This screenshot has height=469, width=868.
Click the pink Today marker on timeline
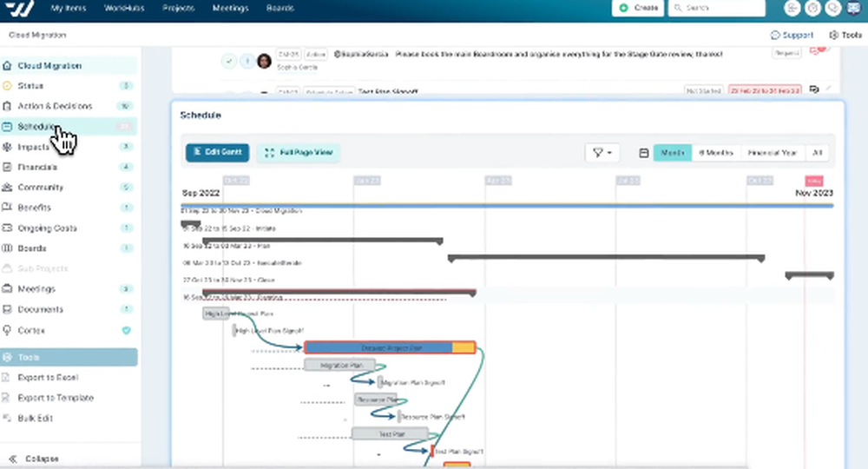pos(814,181)
